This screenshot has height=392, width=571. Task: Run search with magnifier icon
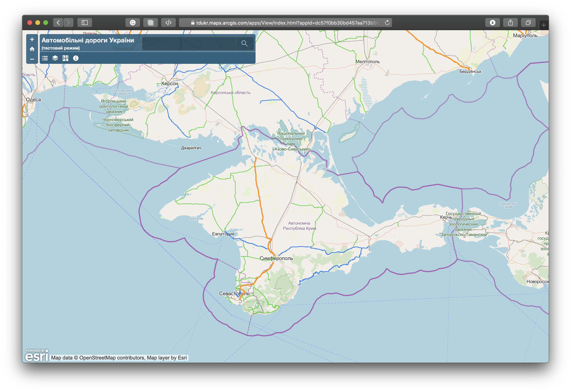pos(244,43)
